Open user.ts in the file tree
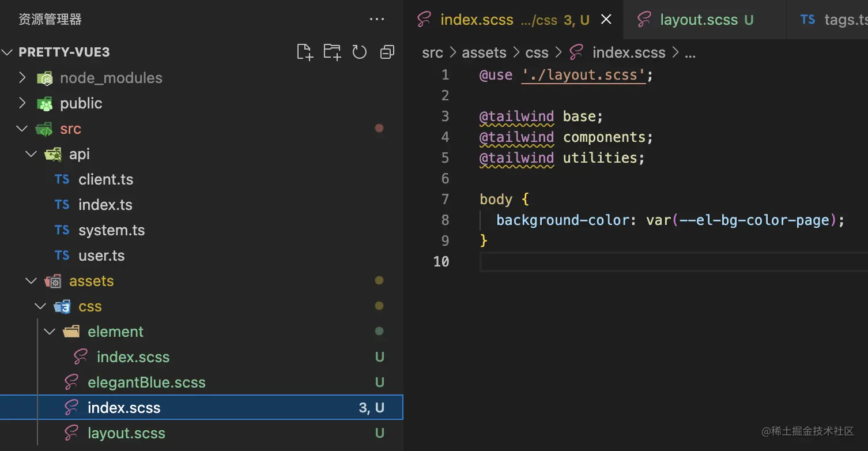This screenshot has width=868, height=451. (x=101, y=255)
